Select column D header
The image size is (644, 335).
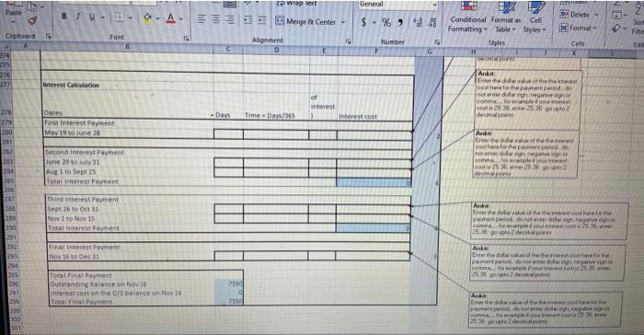pos(276,50)
